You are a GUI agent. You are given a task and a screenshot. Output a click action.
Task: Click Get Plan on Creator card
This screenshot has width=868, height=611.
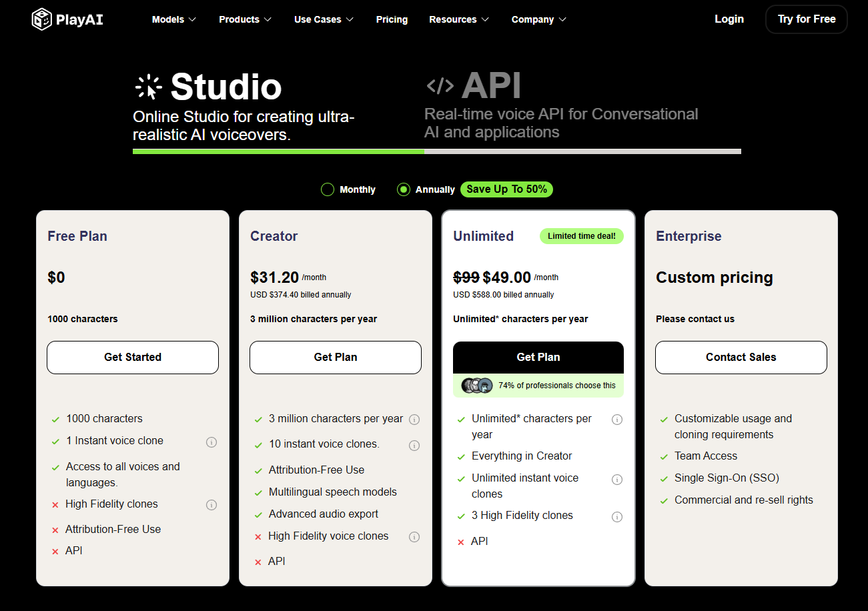coord(336,358)
